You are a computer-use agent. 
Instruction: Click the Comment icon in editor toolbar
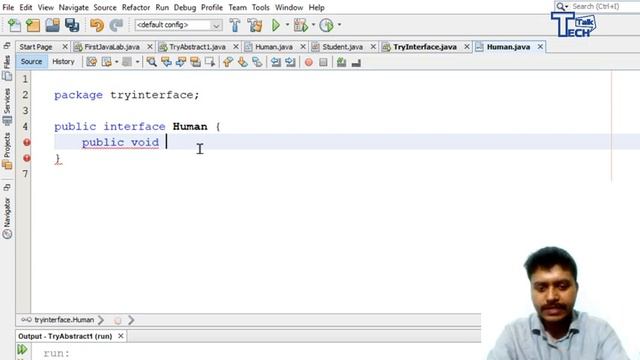tap(341, 62)
